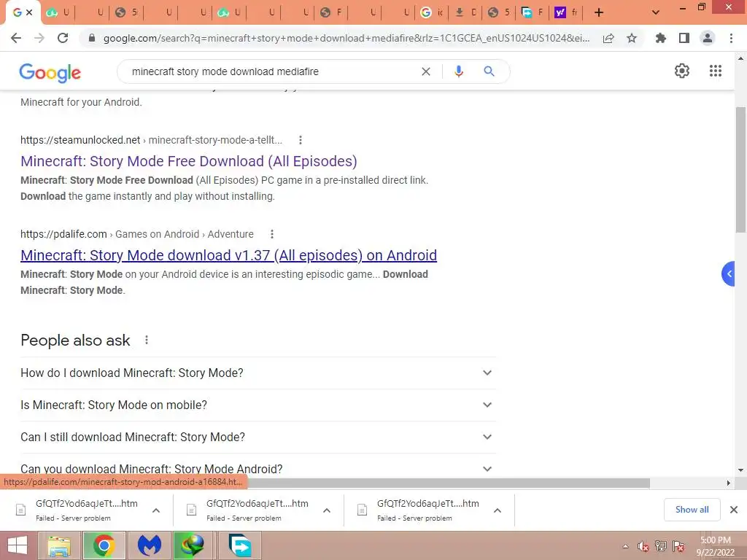Click the horizontal scrollbar thumb

click(449, 483)
